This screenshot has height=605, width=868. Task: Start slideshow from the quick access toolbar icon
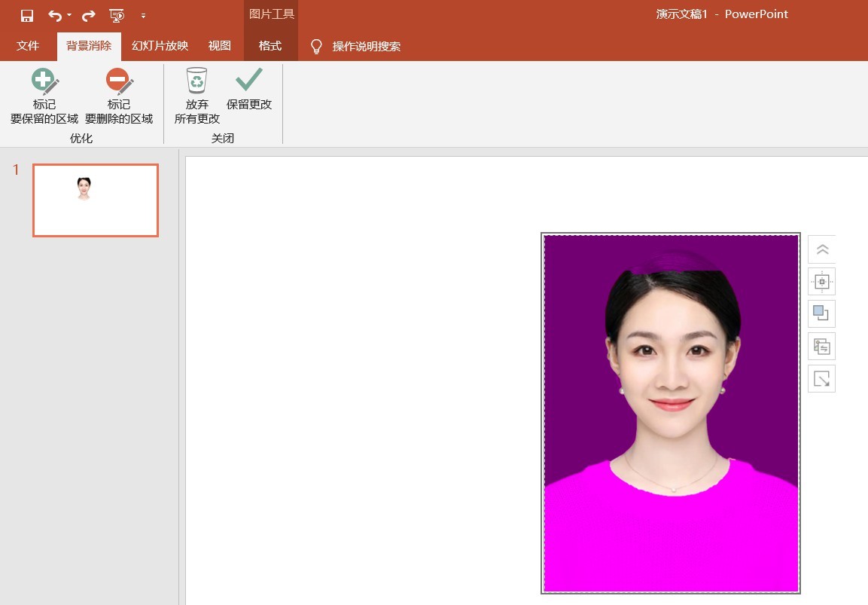(117, 14)
